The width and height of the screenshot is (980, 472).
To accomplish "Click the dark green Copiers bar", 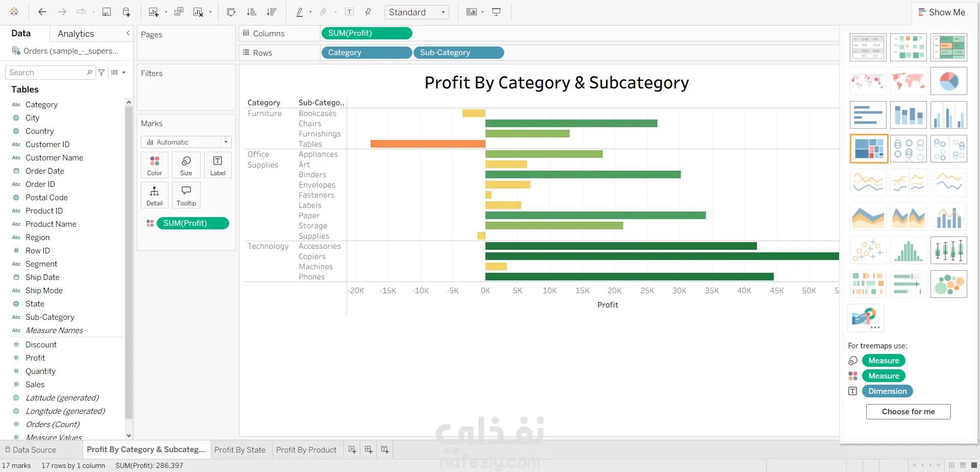I will 662,256.
